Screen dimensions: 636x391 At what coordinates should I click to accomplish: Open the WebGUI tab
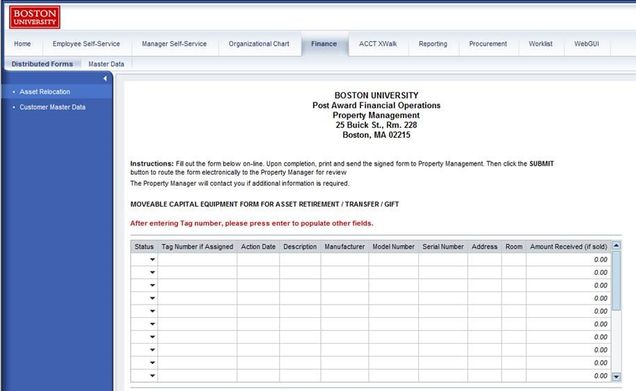click(587, 44)
